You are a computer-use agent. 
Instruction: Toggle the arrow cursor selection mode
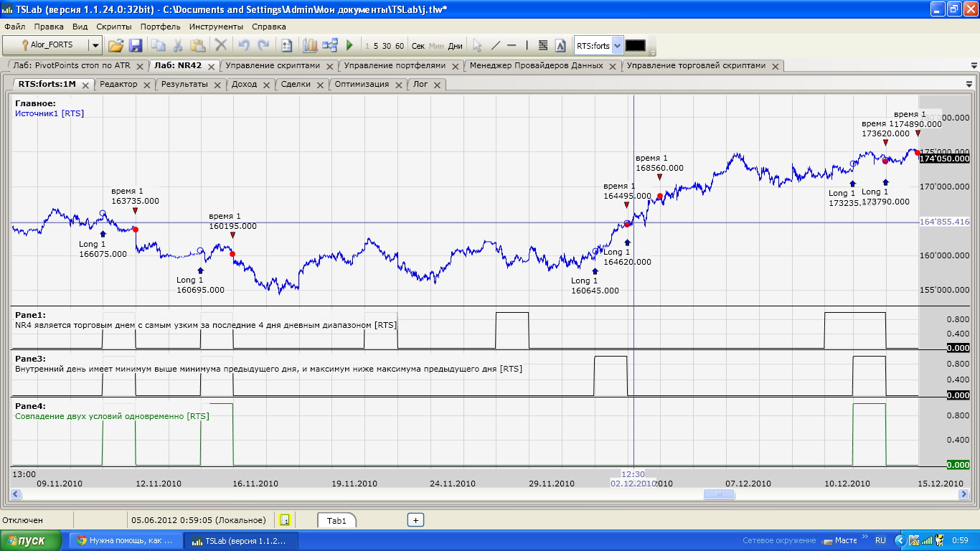(x=478, y=45)
